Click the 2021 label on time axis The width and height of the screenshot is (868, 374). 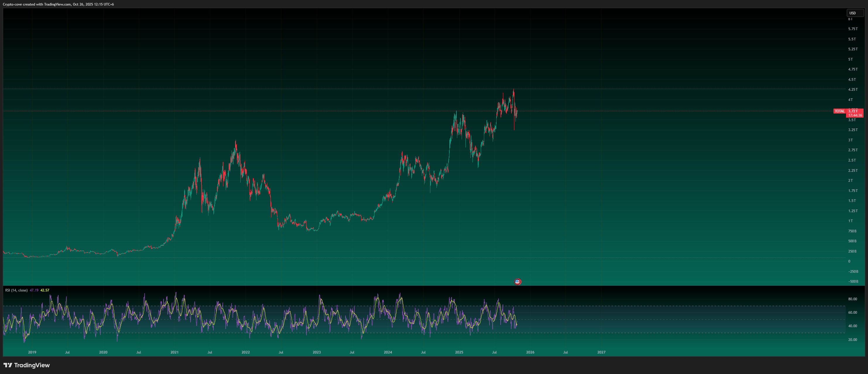point(174,352)
